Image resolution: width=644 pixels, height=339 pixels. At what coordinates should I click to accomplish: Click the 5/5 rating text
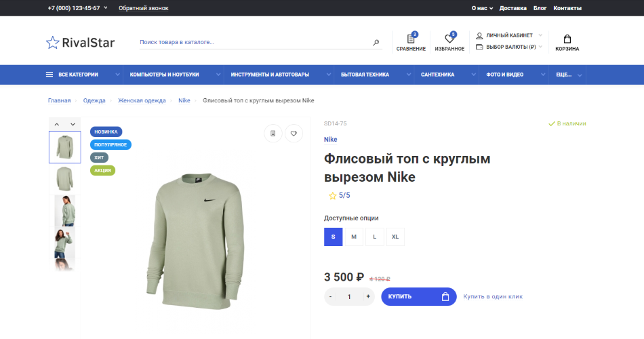tap(344, 195)
